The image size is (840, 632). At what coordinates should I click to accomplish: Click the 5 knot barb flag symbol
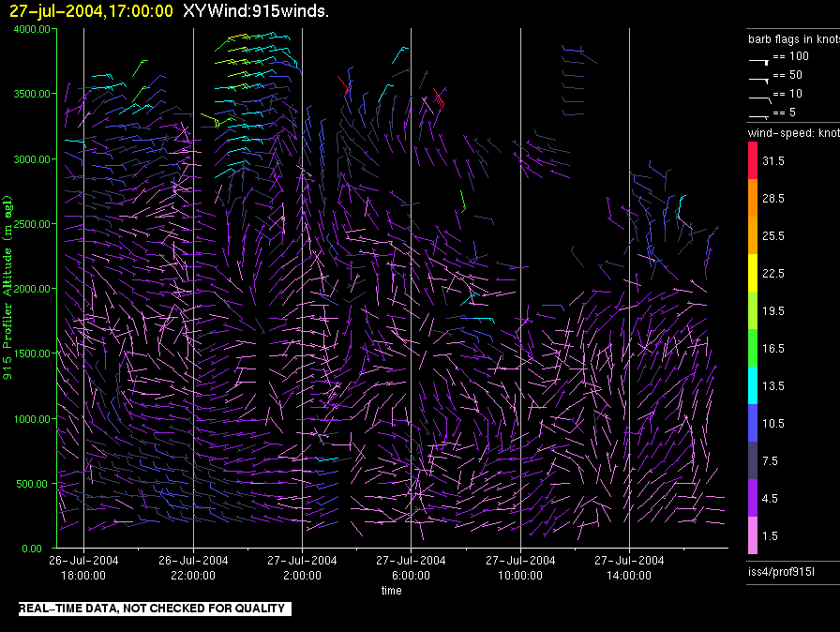pyautogui.click(x=759, y=116)
